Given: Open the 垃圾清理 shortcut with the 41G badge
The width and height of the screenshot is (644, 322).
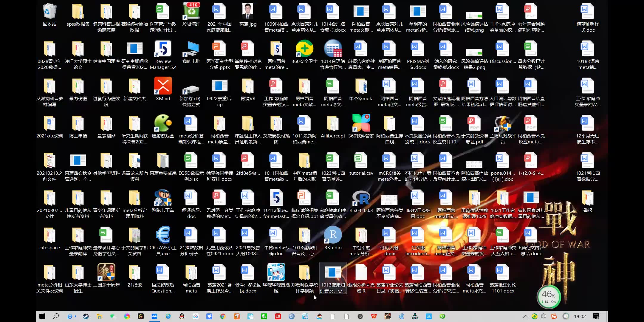Looking at the screenshot, I should point(191,15).
